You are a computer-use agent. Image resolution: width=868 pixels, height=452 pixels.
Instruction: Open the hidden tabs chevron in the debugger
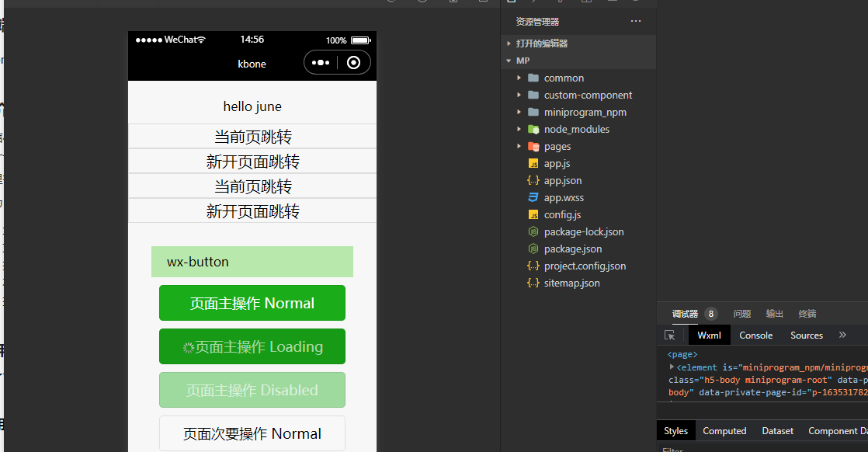tap(842, 335)
